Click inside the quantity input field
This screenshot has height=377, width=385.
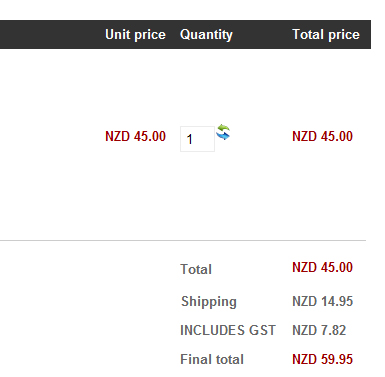coord(197,139)
